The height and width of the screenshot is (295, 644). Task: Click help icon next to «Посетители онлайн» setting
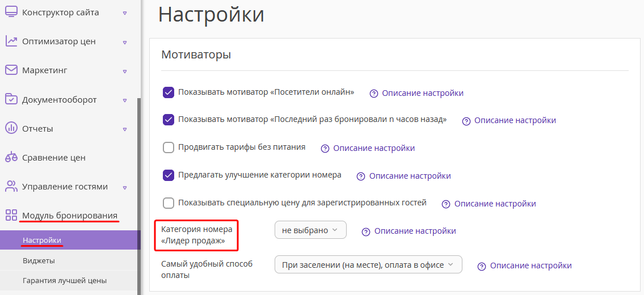(x=374, y=93)
